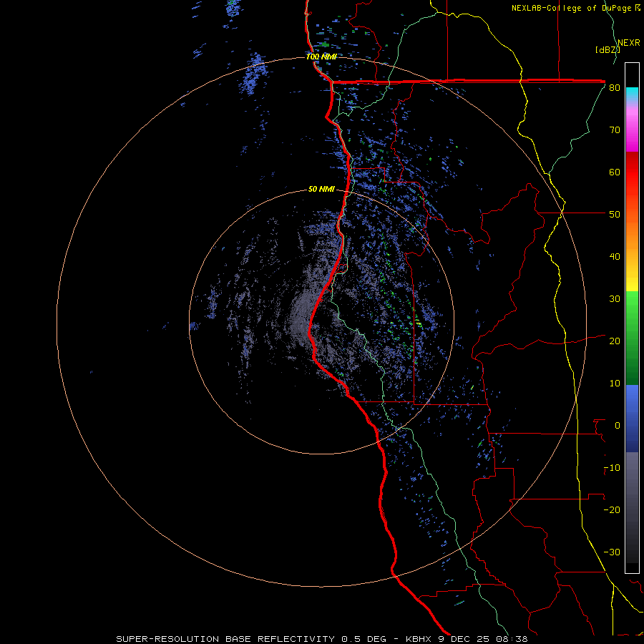This screenshot has height=644, width=644.
Task: Click the 10 value on the dBZ scale
Action: (x=615, y=384)
